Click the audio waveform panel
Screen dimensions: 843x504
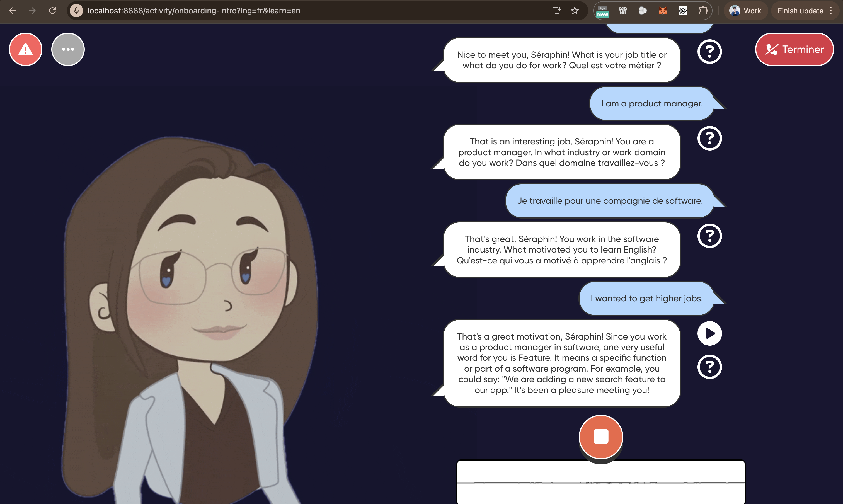tap(600, 482)
